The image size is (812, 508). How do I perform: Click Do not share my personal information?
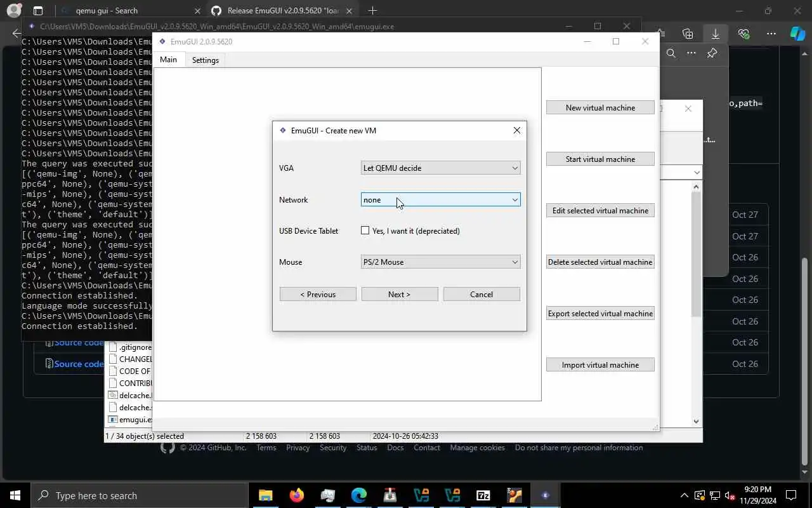pos(579,448)
